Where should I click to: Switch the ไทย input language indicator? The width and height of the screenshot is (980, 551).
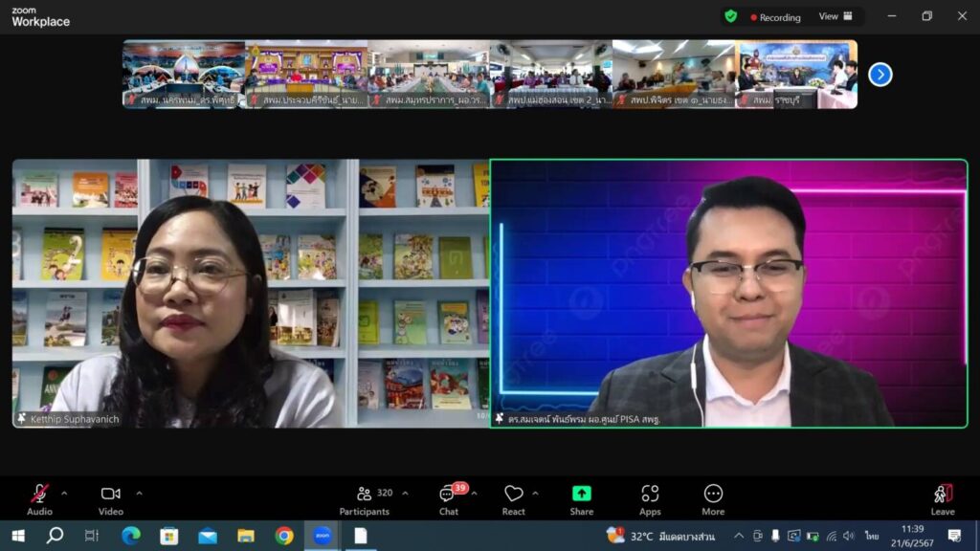point(871,536)
